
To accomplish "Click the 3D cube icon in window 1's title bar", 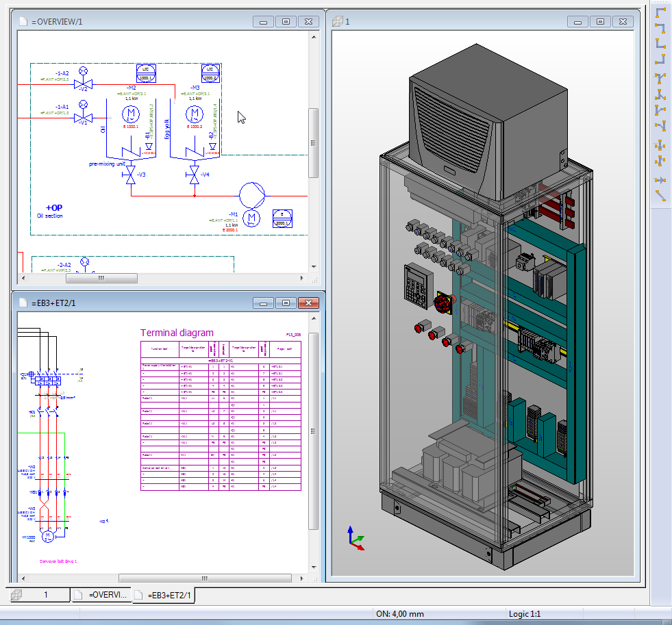I will pyautogui.click(x=338, y=21).
